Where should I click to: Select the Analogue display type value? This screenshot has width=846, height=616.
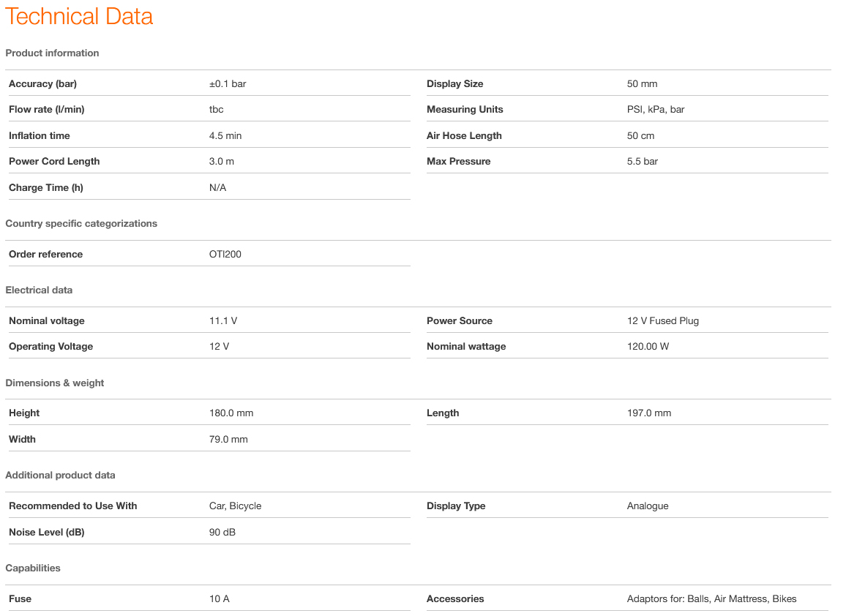click(x=648, y=506)
